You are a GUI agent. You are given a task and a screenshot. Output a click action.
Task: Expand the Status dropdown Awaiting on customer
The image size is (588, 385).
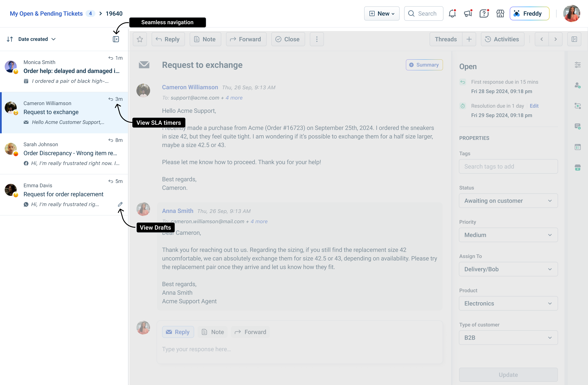[508, 201]
